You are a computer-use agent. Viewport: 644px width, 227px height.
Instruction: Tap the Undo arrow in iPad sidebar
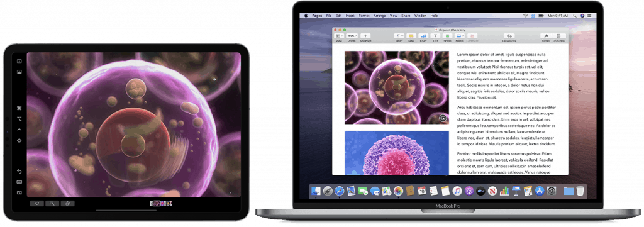(19, 171)
